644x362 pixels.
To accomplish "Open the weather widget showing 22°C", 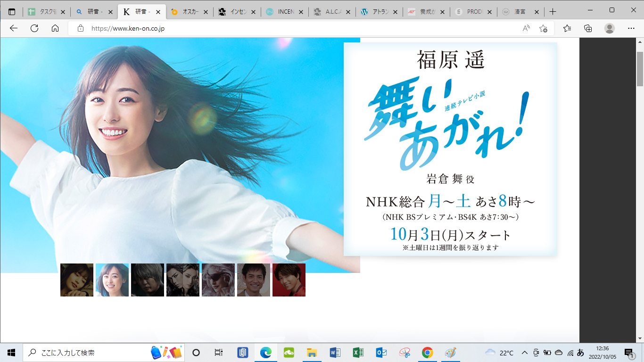I will [x=499, y=353].
